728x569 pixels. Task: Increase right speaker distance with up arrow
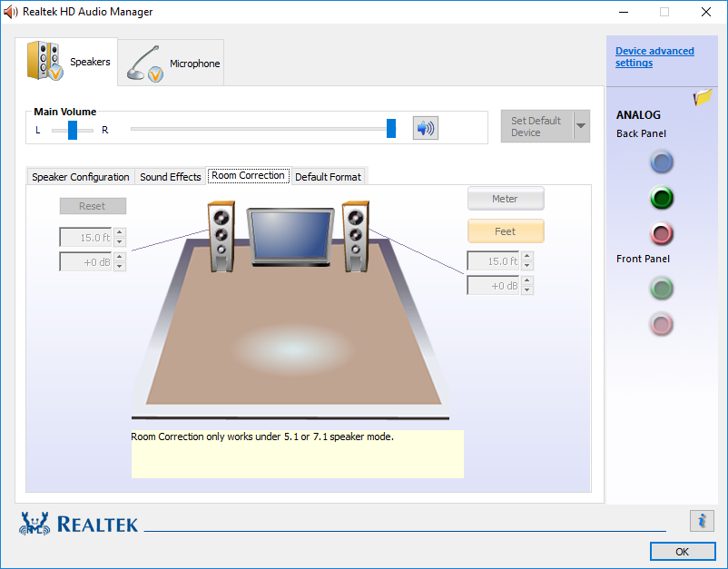(527, 256)
